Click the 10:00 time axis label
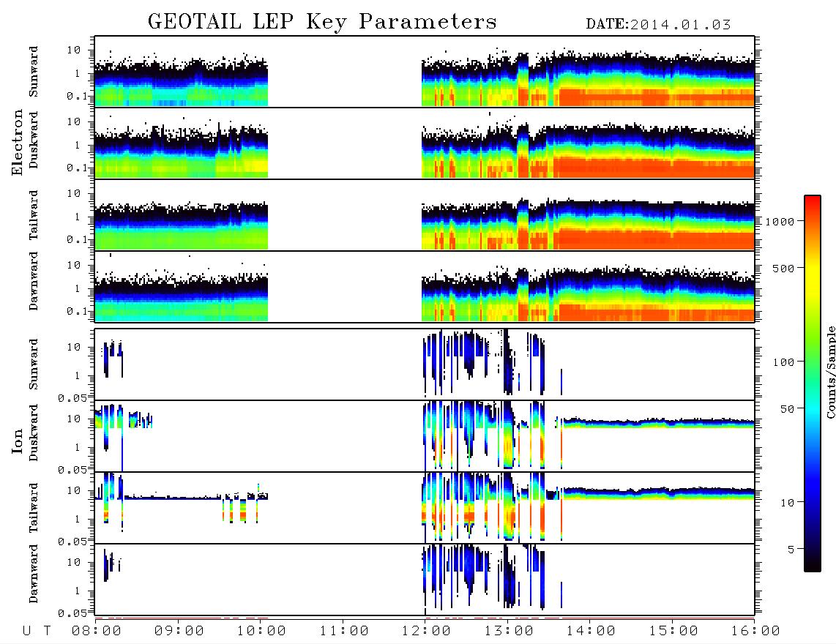 [x=261, y=632]
